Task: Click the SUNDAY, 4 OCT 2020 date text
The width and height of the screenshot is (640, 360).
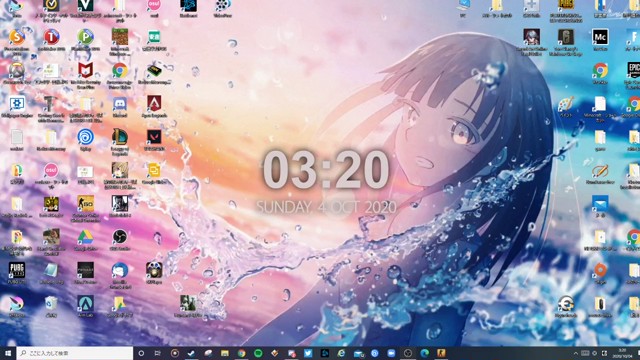Action: click(x=326, y=207)
